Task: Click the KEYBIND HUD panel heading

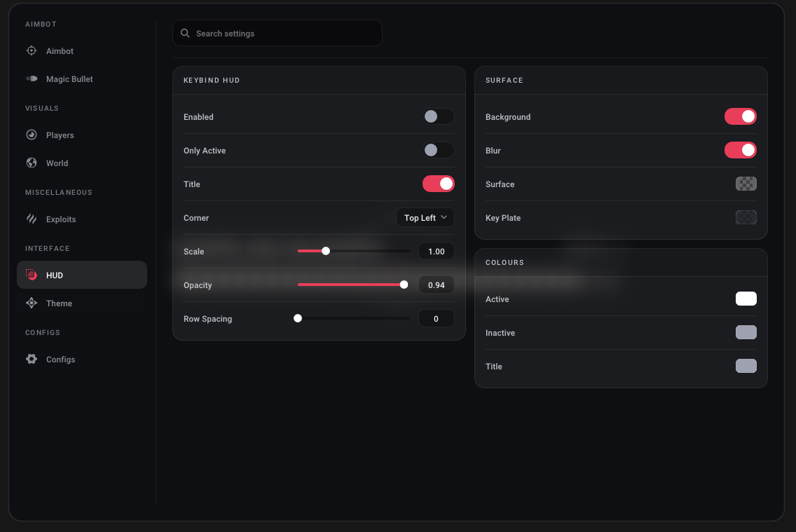Action: 212,80
